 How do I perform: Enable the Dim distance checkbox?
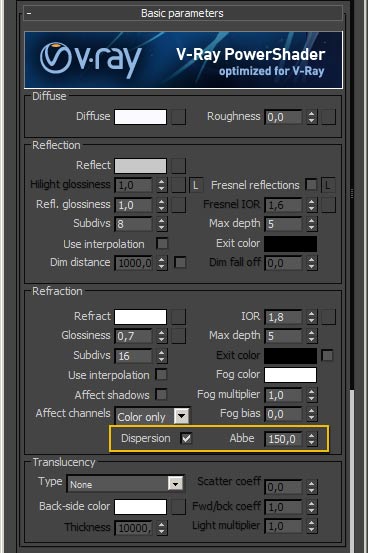(180, 262)
